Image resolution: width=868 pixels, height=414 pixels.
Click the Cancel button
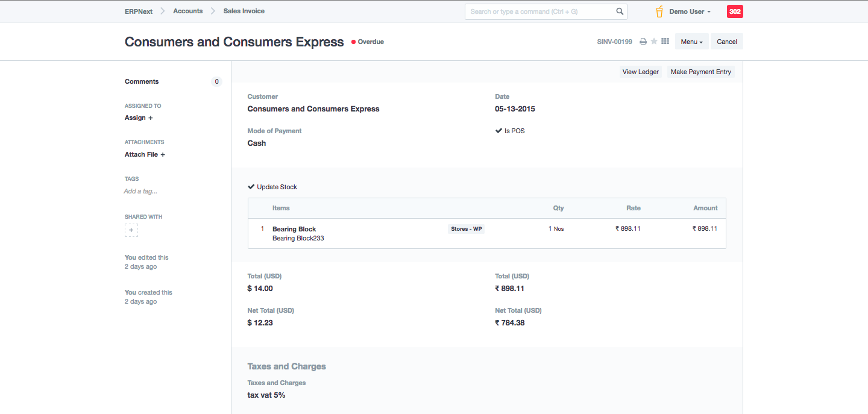(x=726, y=42)
